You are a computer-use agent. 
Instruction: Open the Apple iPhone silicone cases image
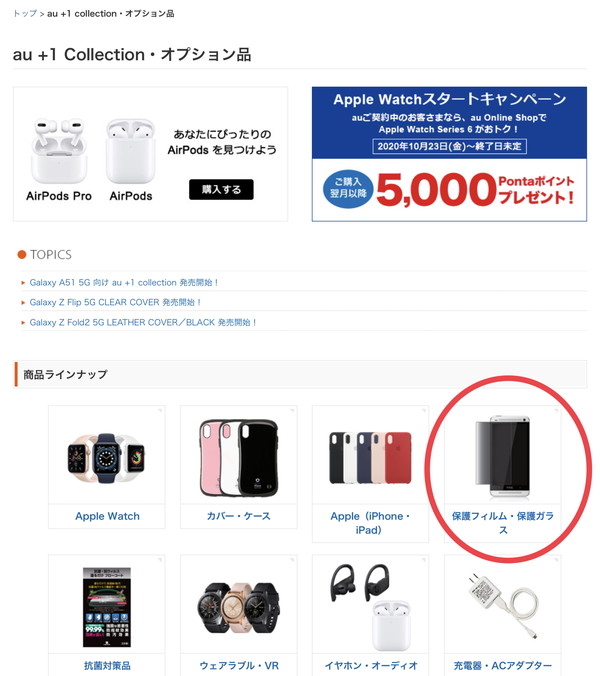[370, 458]
